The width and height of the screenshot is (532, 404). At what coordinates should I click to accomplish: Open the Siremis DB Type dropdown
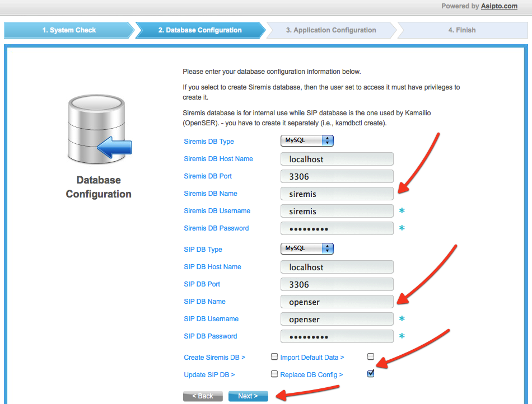(307, 140)
